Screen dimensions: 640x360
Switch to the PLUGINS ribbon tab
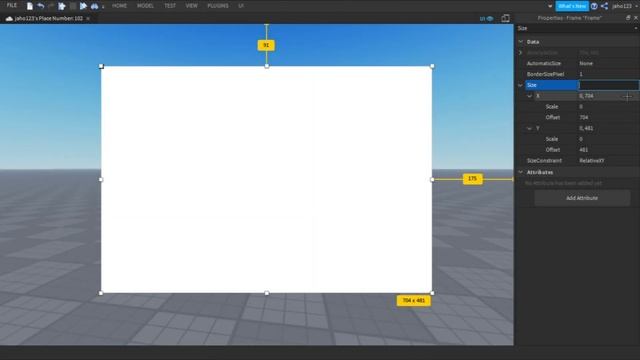[x=218, y=6]
